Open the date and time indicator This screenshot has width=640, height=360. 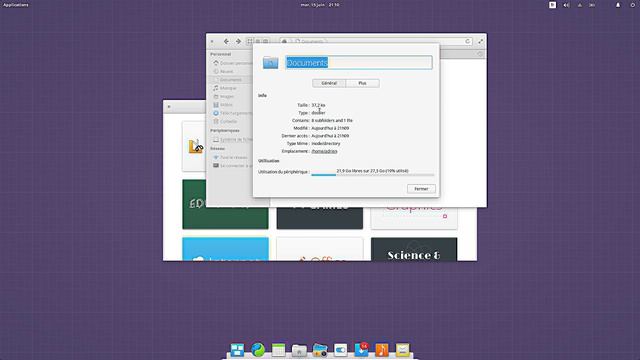point(320,5)
